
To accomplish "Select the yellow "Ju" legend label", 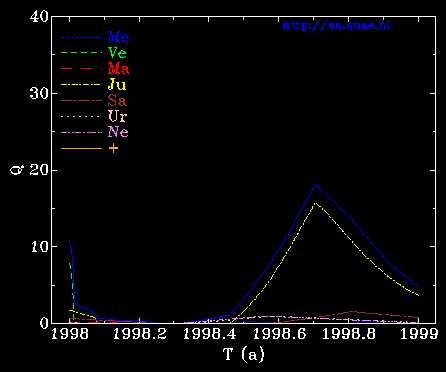I will (x=117, y=85).
